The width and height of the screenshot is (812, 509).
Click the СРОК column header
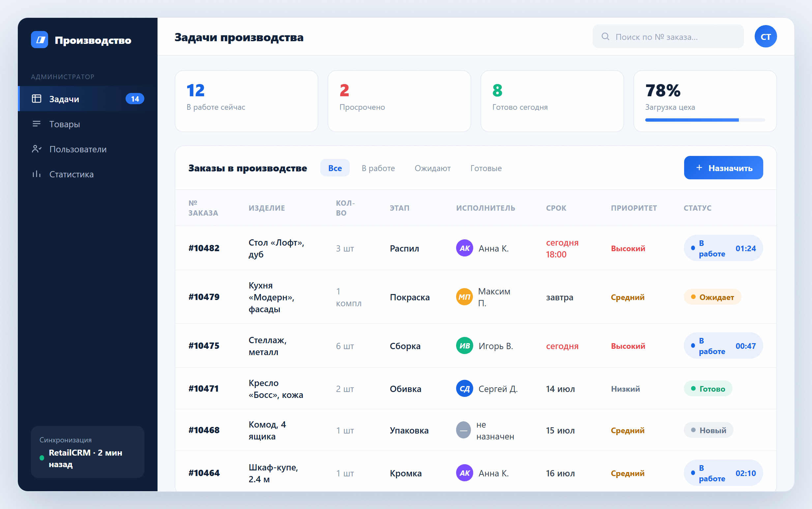pos(556,208)
